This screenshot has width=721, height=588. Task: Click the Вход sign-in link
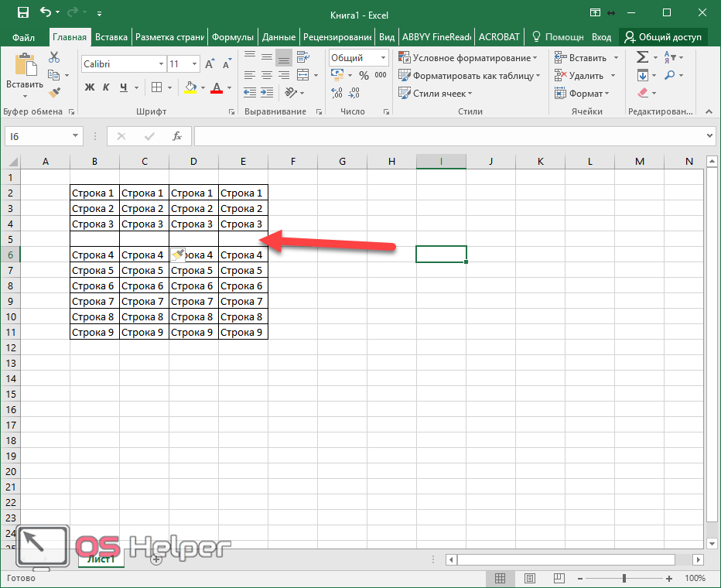pyautogui.click(x=601, y=36)
